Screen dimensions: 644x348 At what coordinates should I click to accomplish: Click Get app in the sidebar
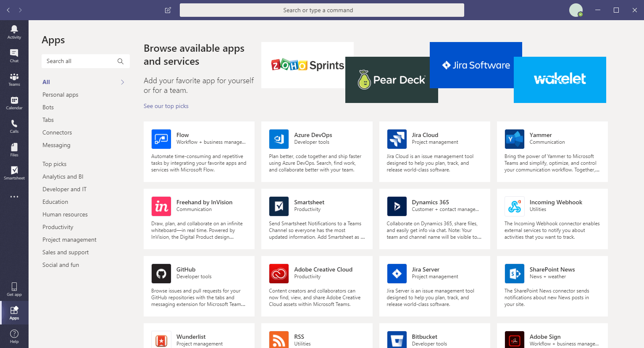[14, 288]
